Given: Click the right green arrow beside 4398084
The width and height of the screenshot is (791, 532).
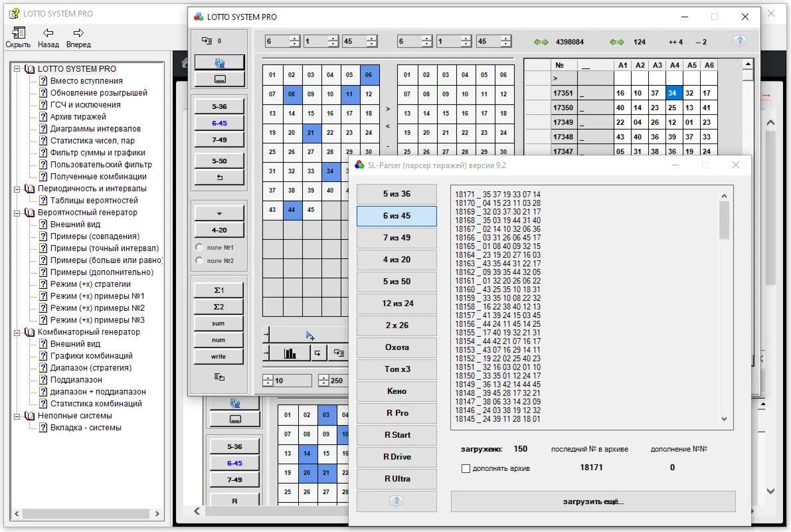Looking at the screenshot, I should 545,42.
